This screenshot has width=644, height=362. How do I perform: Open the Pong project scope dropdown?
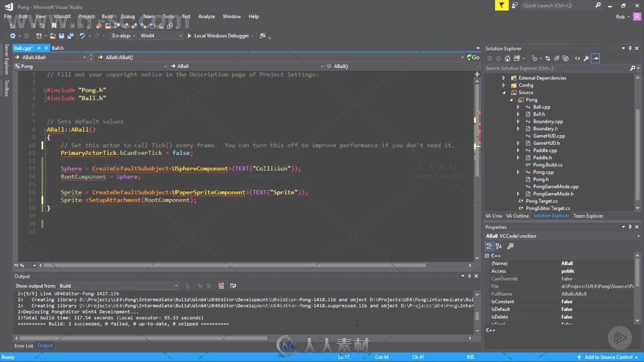pos(91,66)
